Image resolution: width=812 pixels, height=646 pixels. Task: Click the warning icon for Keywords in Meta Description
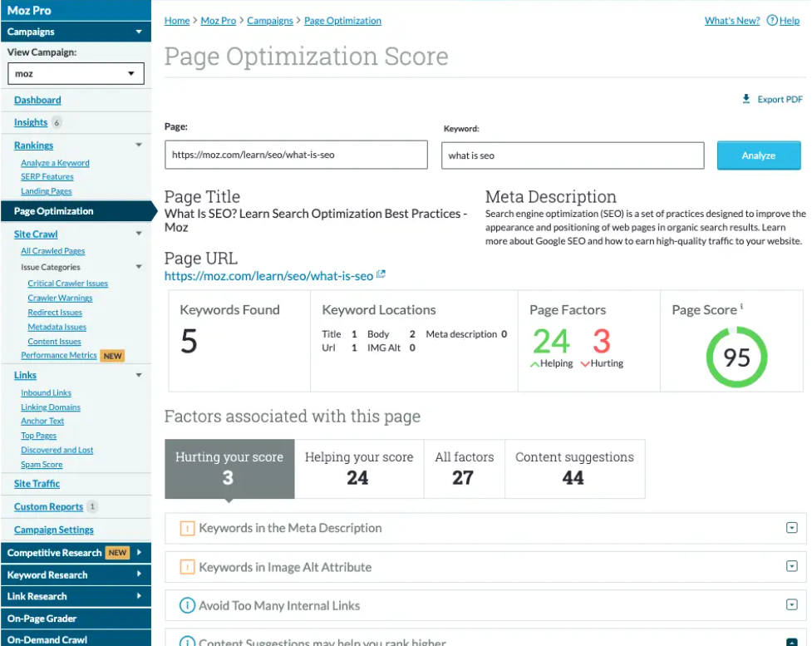(x=187, y=529)
